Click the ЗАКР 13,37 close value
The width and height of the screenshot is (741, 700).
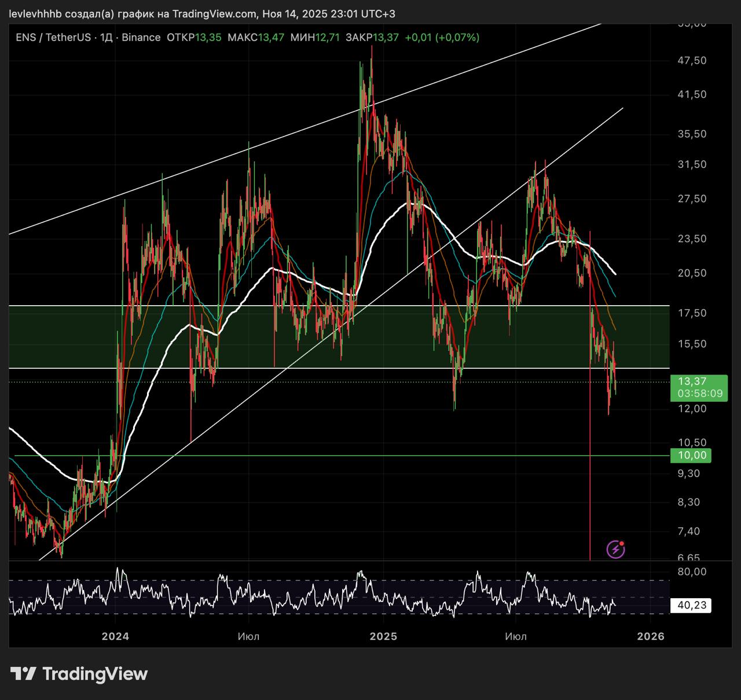pos(372,38)
